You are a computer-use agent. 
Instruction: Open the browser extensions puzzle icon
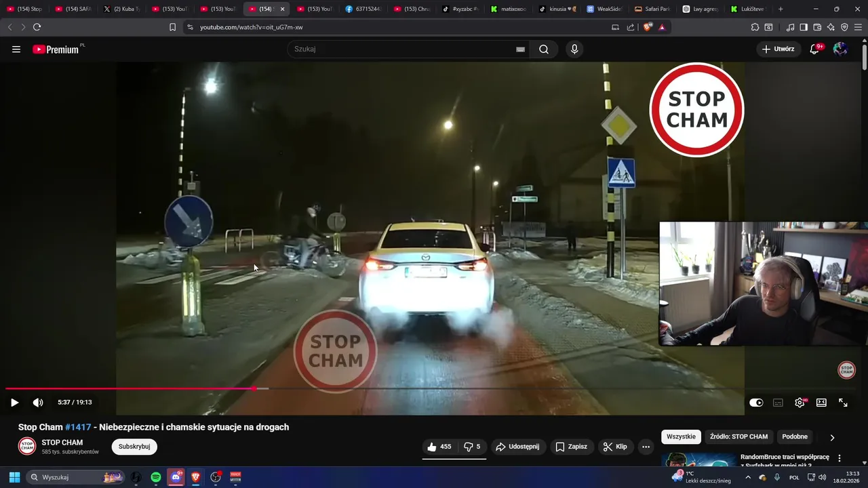tap(755, 27)
